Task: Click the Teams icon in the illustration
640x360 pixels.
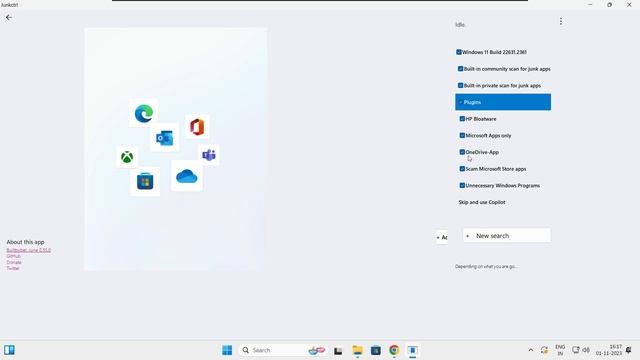Action: point(209,155)
